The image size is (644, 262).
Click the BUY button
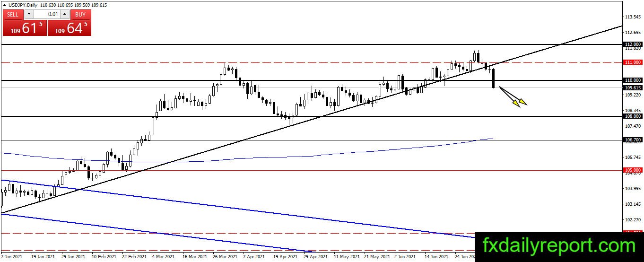pyautogui.click(x=81, y=14)
